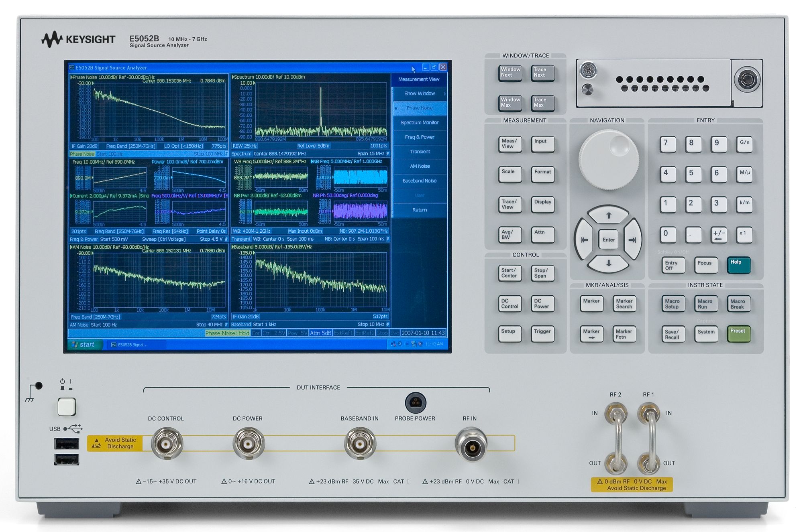
Task: Select the Phase Noise softkey option
Action: [x=419, y=108]
